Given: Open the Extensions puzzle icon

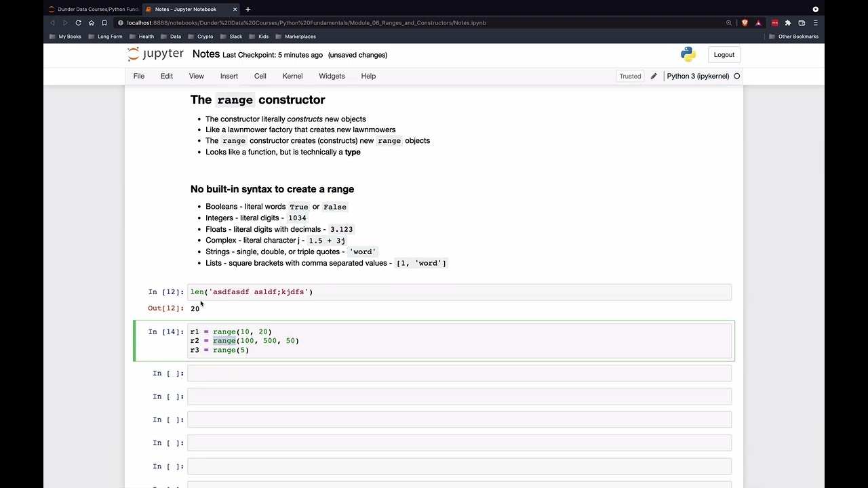Looking at the screenshot, I should (788, 22).
